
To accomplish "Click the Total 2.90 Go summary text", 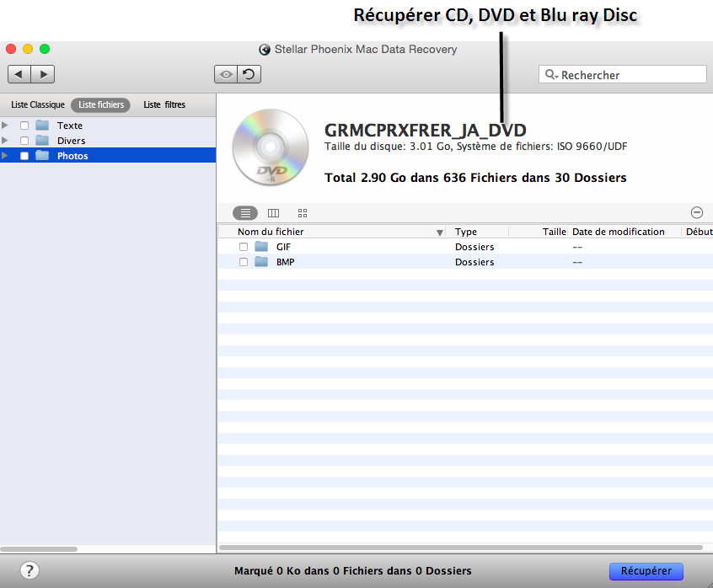I will click(x=475, y=178).
